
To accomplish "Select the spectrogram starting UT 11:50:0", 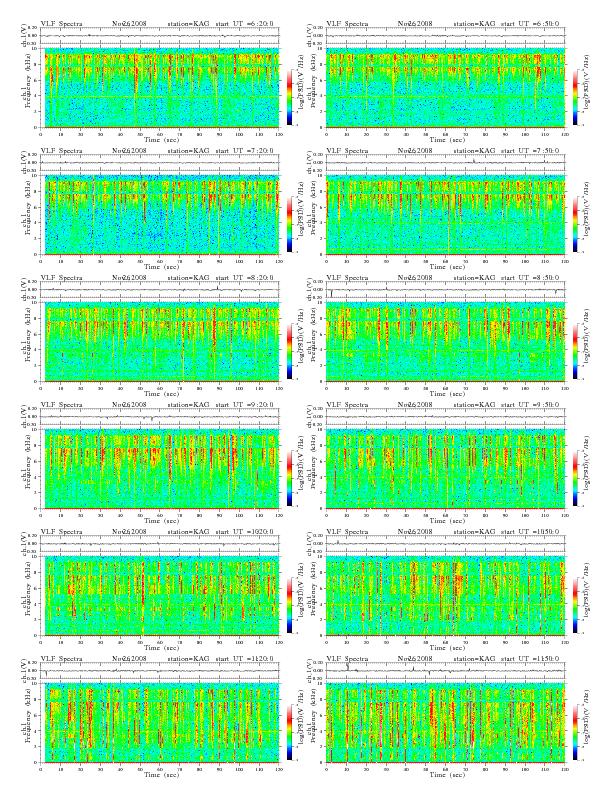I will click(445, 723).
